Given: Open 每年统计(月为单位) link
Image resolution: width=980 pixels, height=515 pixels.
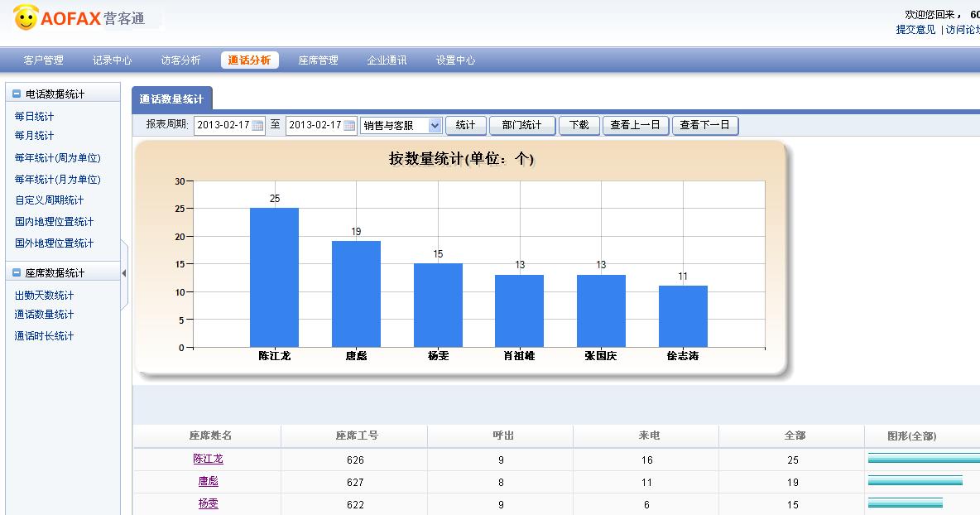Looking at the screenshot, I should click(x=57, y=180).
